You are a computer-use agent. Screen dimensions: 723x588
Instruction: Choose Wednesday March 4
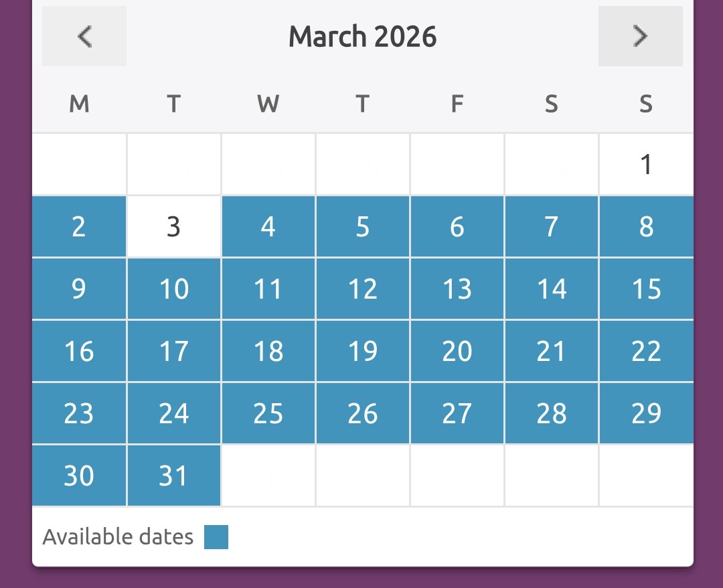point(268,227)
